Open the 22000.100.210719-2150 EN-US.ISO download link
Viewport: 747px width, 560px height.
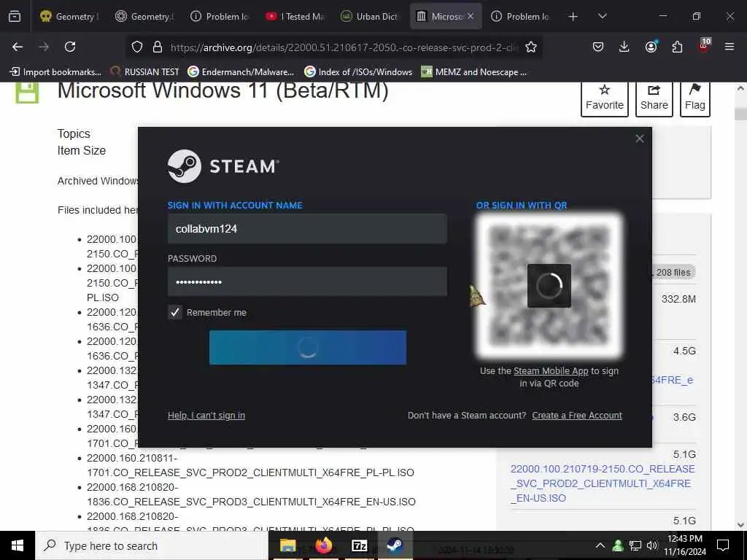[x=602, y=483]
